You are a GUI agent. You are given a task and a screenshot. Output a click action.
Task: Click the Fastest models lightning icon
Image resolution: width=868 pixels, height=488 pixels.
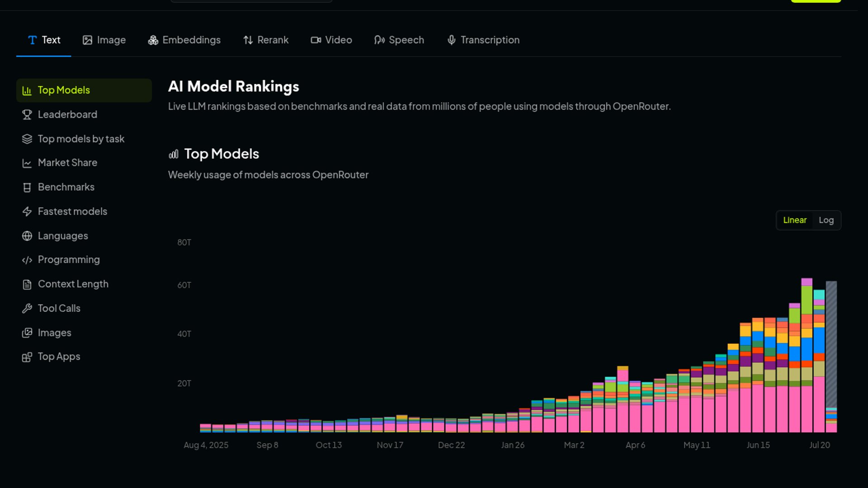[27, 211]
